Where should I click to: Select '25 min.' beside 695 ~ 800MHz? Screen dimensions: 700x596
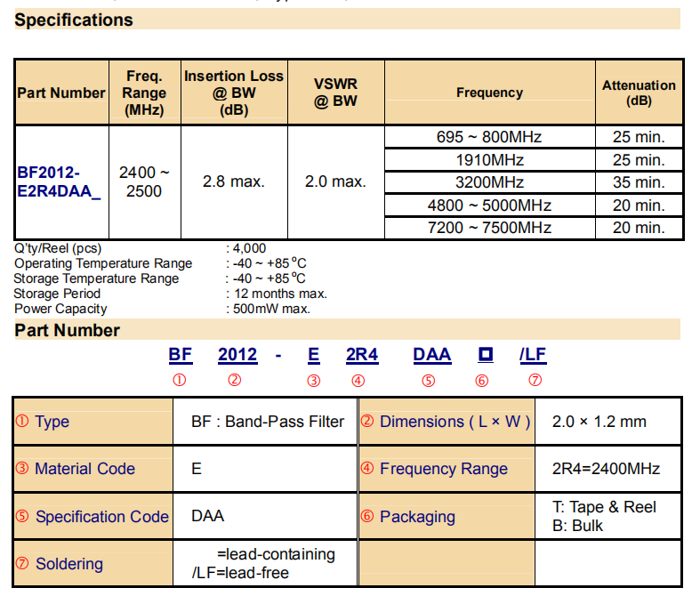639,137
